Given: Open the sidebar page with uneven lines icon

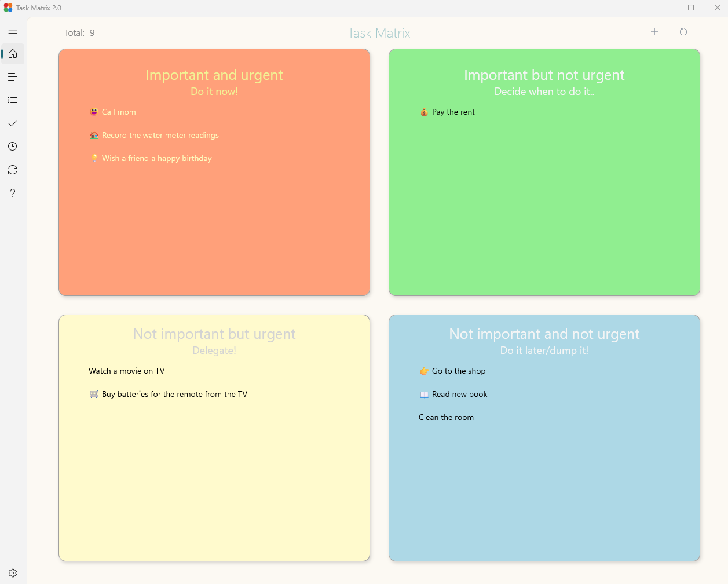Looking at the screenshot, I should pyautogui.click(x=13, y=77).
